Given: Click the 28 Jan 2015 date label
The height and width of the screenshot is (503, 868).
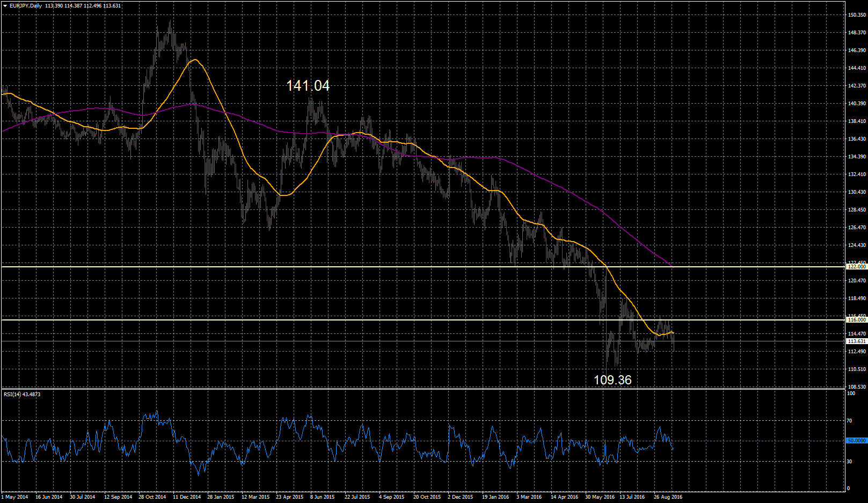Looking at the screenshot, I should (x=221, y=497).
